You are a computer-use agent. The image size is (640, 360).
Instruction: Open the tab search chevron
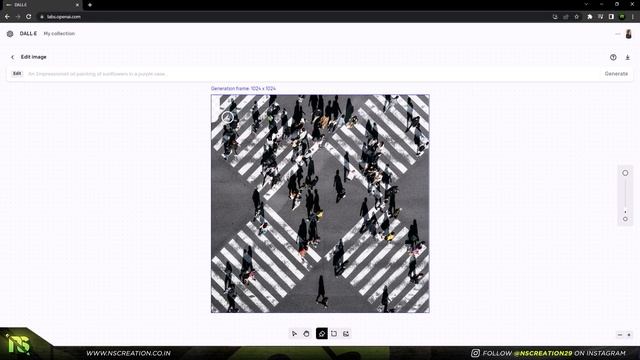tap(586, 4)
